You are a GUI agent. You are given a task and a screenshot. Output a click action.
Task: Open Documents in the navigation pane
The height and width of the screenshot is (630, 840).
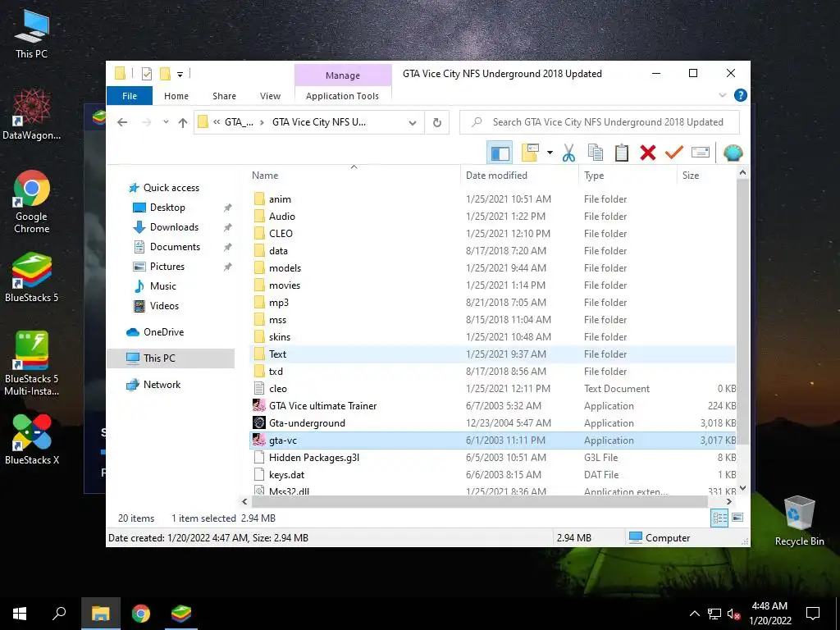pyautogui.click(x=175, y=247)
